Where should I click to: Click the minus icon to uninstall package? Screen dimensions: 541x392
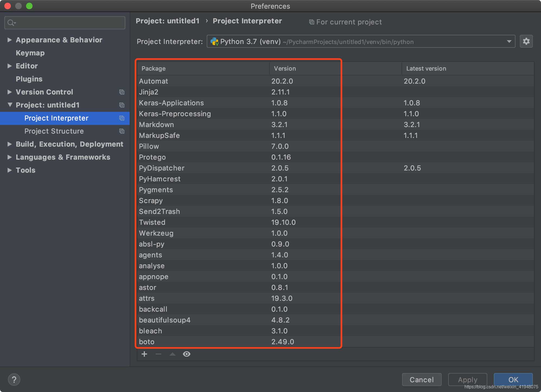coord(158,354)
